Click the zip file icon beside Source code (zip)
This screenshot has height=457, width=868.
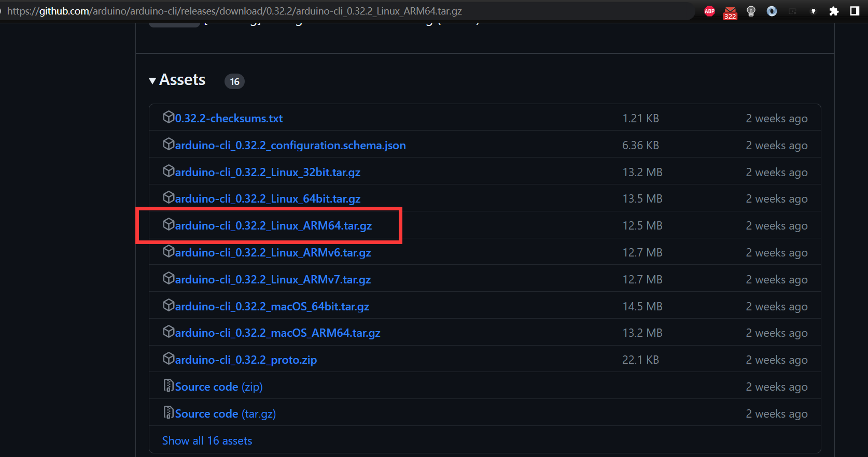169,385
